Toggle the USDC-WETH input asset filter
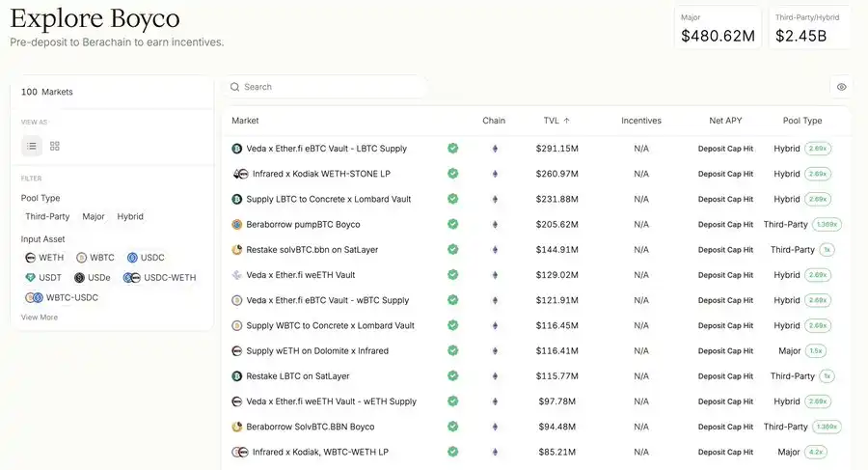This screenshot has width=868, height=470. point(160,278)
